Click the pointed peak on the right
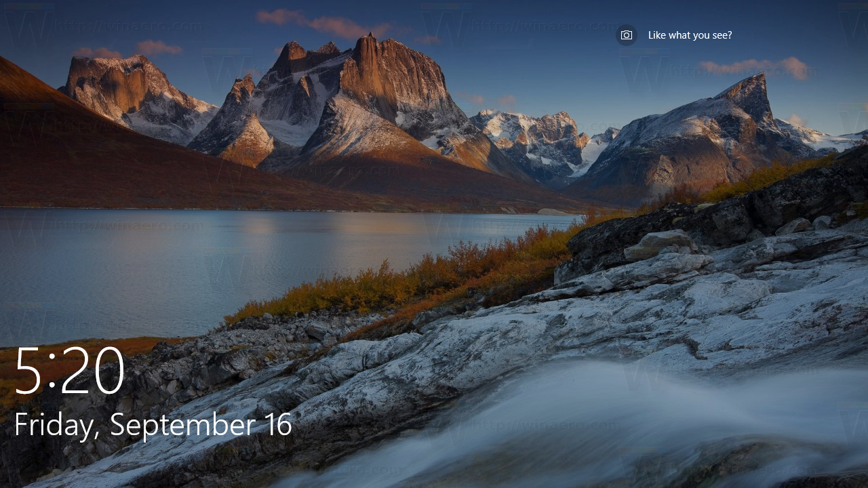Image resolution: width=868 pixels, height=488 pixels. pyautogui.click(x=753, y=91)
